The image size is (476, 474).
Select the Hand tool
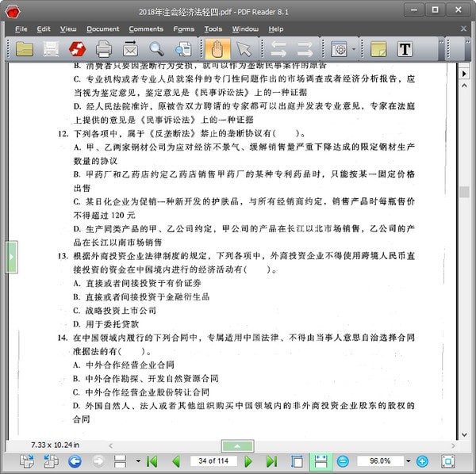217,49
